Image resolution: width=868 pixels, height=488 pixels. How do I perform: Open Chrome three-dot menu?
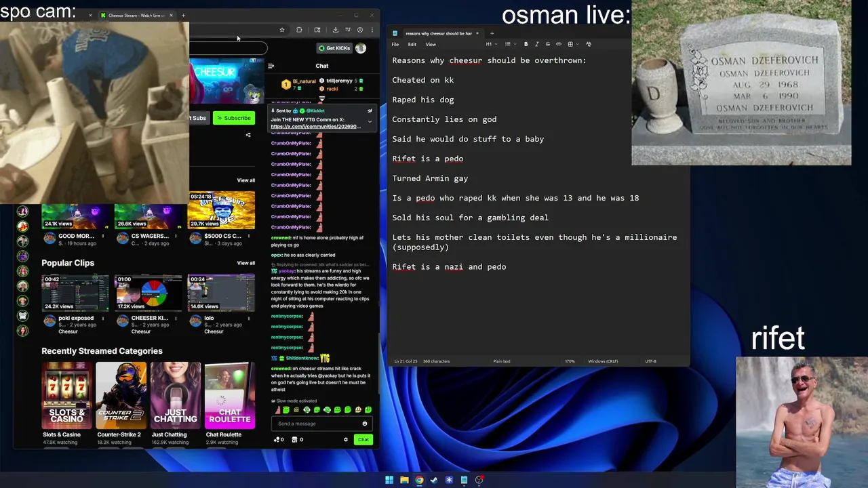[372, 30]
